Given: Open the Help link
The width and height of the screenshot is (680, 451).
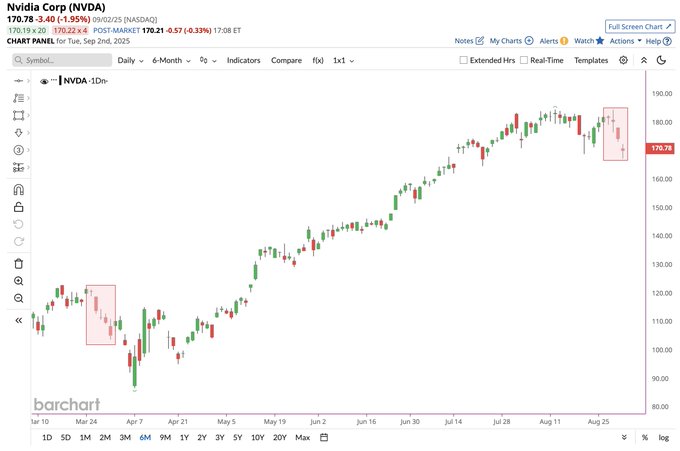Looking at the screenshot, I should coord(658,41).
